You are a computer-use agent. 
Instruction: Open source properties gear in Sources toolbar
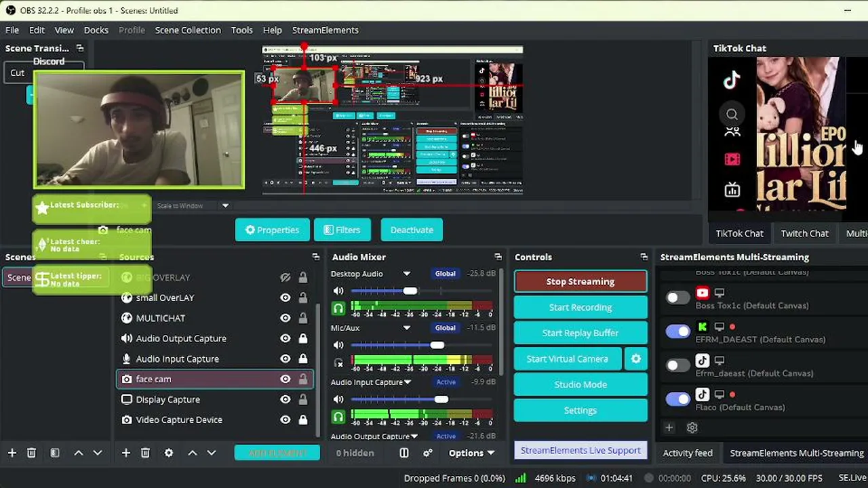pos(169,453)
